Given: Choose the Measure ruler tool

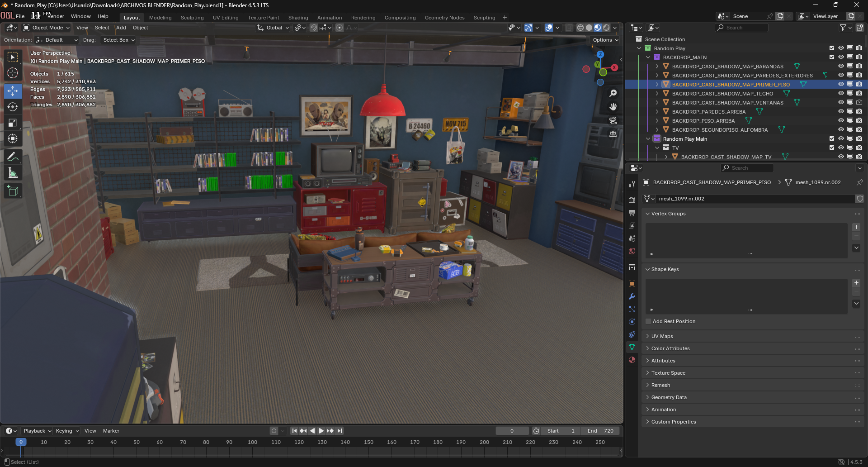Looking at the screenshot, I should click(x=13, y=173).
